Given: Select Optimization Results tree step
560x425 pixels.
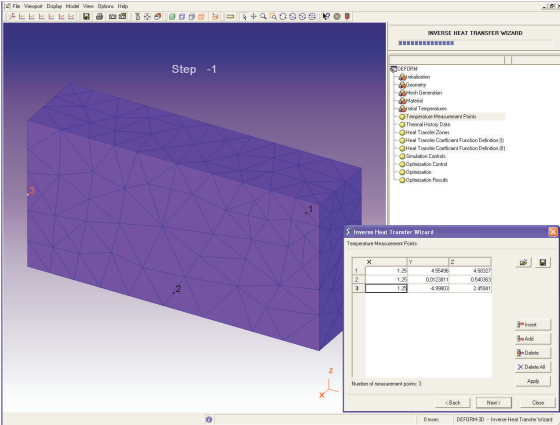Looking at the screenshot, I should [x=426, y=180].
